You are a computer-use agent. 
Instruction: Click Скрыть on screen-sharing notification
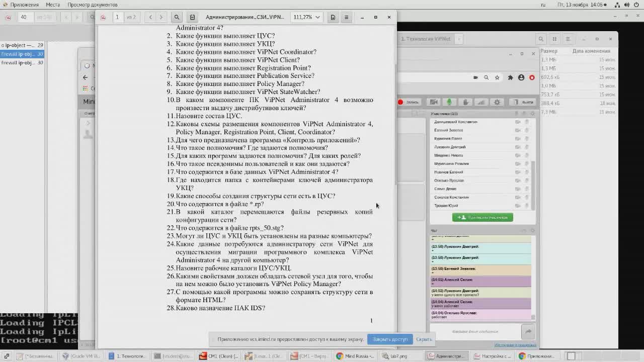424,339
